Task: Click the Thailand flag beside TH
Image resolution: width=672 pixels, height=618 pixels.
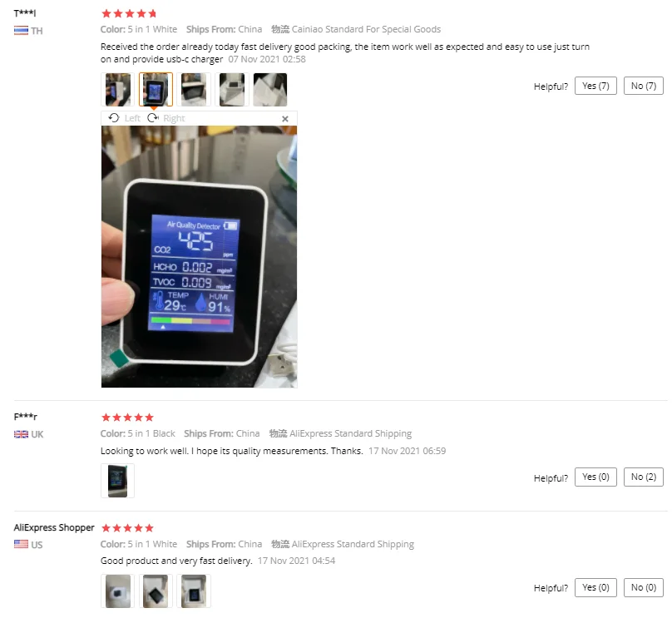Action: pyautogui.click(x=21, y=31)
